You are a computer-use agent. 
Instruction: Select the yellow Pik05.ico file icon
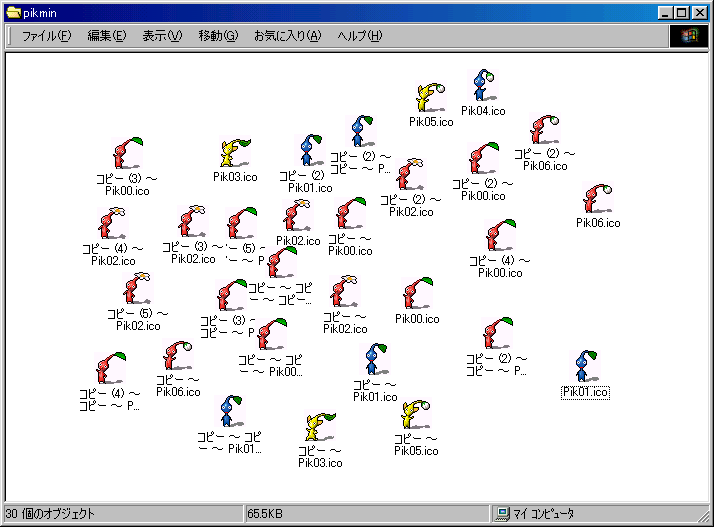tap(430, 97)
